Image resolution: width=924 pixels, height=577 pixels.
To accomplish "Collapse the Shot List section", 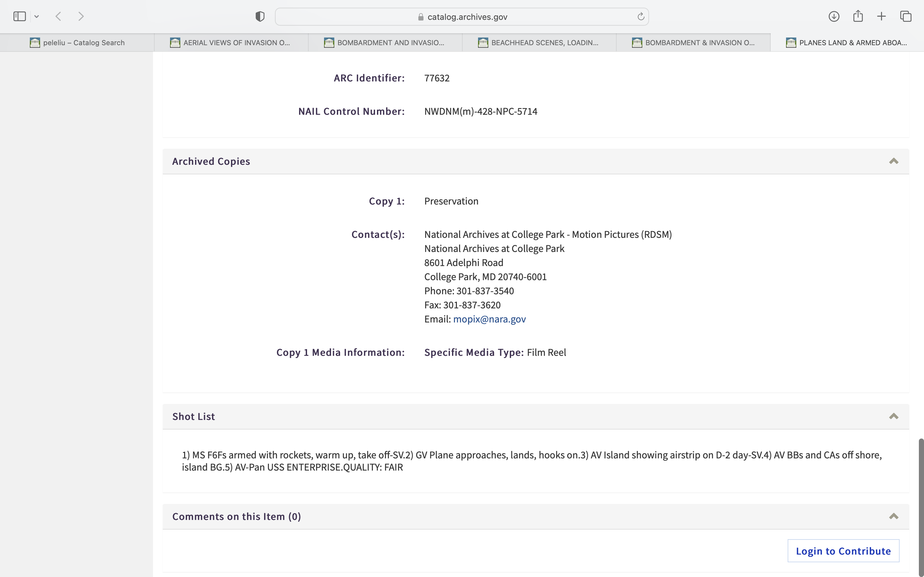I will 894,416.
